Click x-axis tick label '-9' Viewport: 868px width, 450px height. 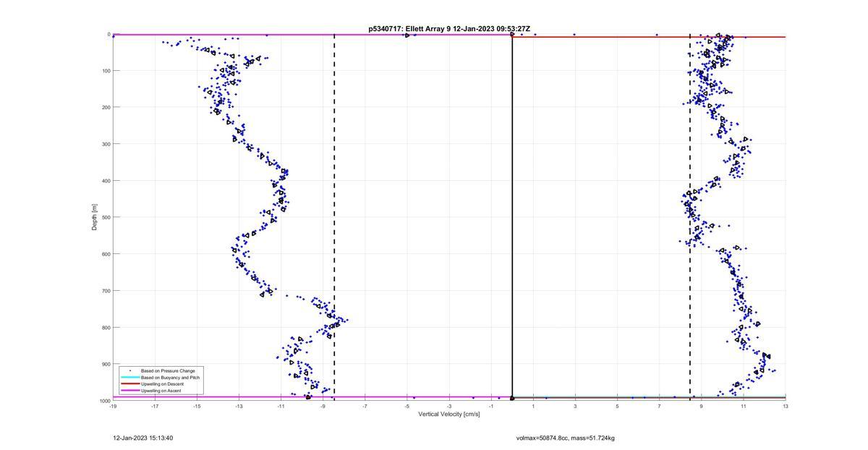click(x=323, y=406)
